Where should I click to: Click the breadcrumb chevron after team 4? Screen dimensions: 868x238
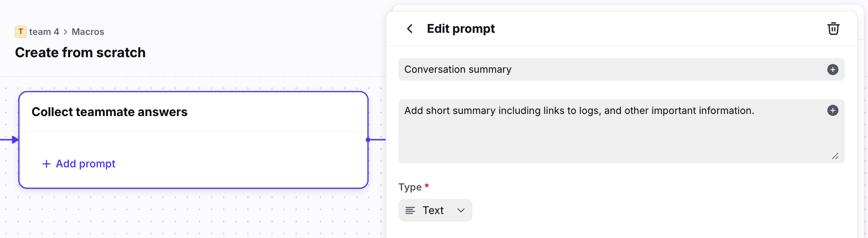(x=66, y=32)
